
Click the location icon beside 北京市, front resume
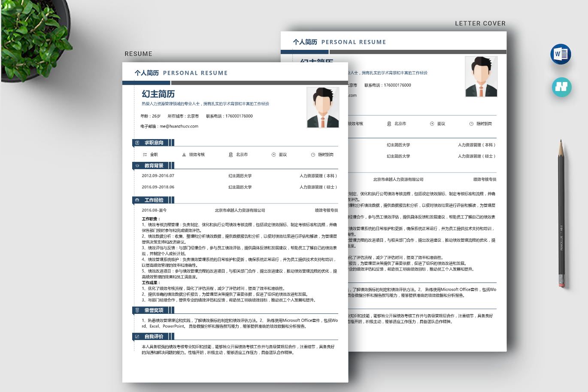tap(230, 155)
